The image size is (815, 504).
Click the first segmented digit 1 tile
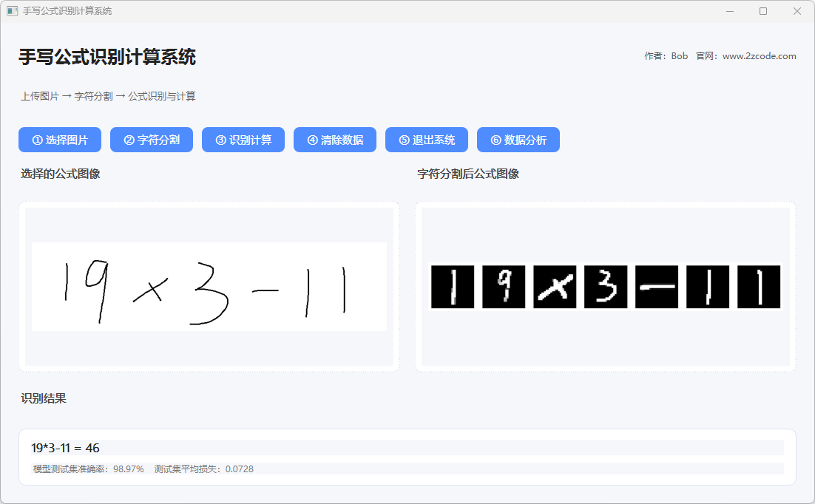pyautogui.click(x=453, y=287)
